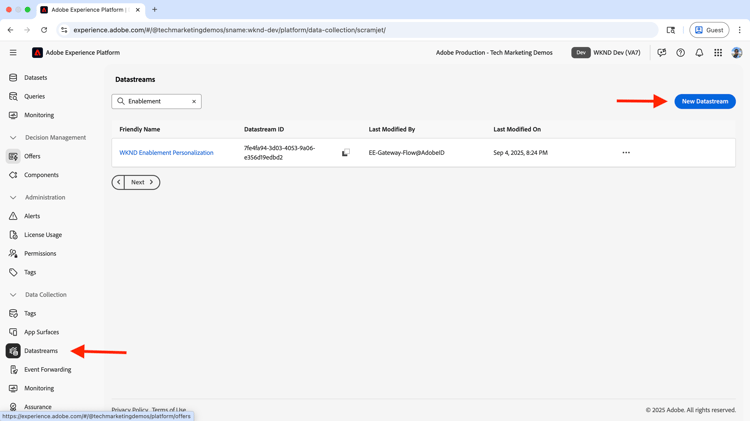The image size is (750, 421).
Task: Click Adobe Production org name
Action: point(494,53)
